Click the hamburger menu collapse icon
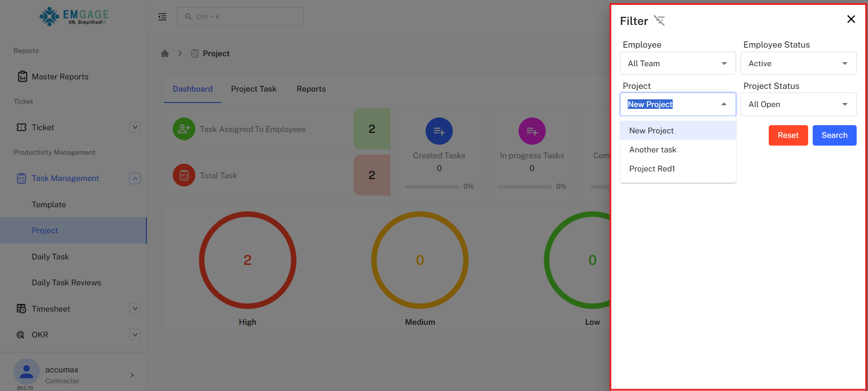Image resolution: width=868 pixels, height=391 pixels. (x=162, y=17)
